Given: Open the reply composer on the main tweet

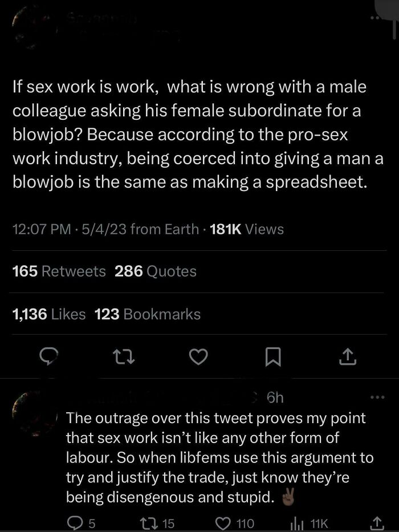Looking at the screenshot, I should click(50, 356).
